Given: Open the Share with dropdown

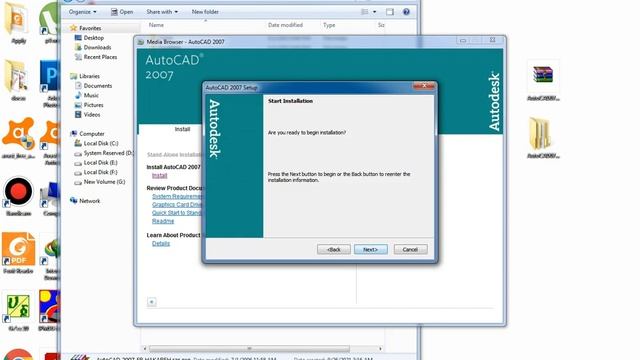Looking at the screenshot, I should [x=162, y=12].
